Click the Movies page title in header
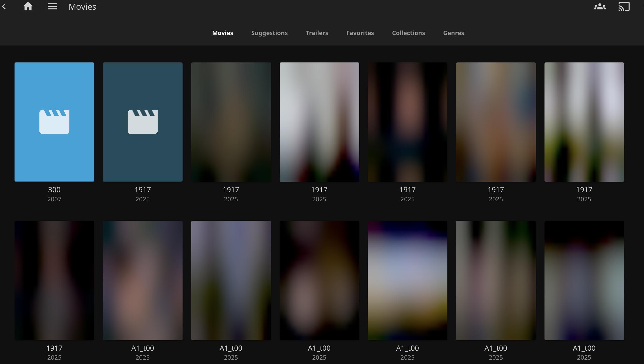Image resolution: width=644 pixels, height=364 pixels. 82,7
